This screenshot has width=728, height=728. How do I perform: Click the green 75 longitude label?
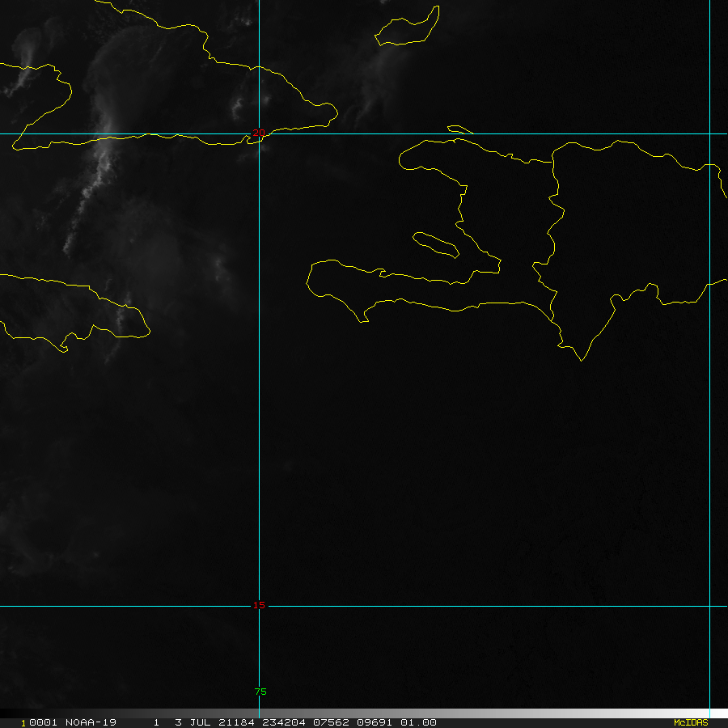tap(260, 692)
